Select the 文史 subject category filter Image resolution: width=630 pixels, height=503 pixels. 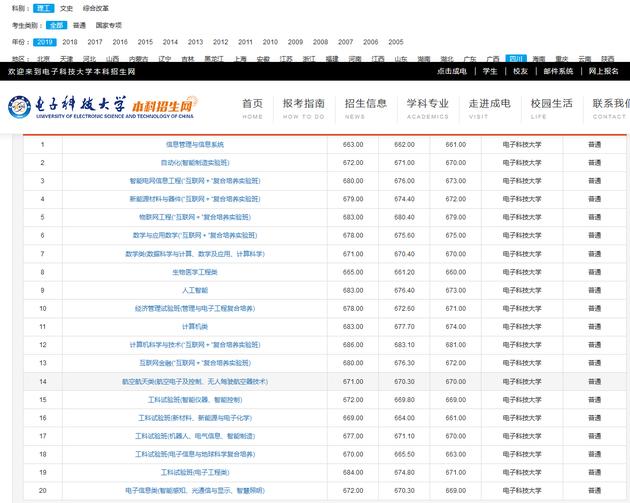pyautogui.click(x=66, y=8)
